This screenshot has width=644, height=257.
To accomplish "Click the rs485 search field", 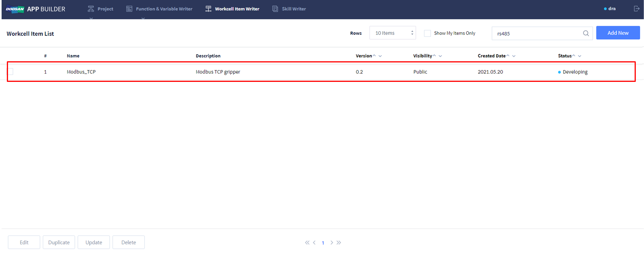I will click(x=538, y=33).
